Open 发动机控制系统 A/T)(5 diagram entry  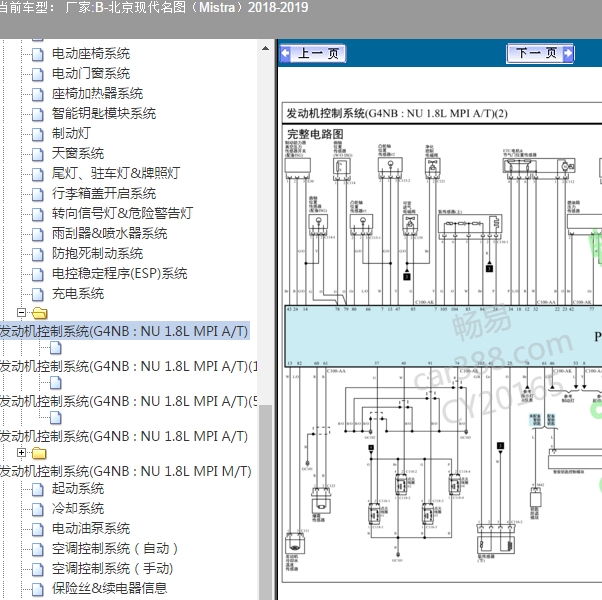click(129, 401)
